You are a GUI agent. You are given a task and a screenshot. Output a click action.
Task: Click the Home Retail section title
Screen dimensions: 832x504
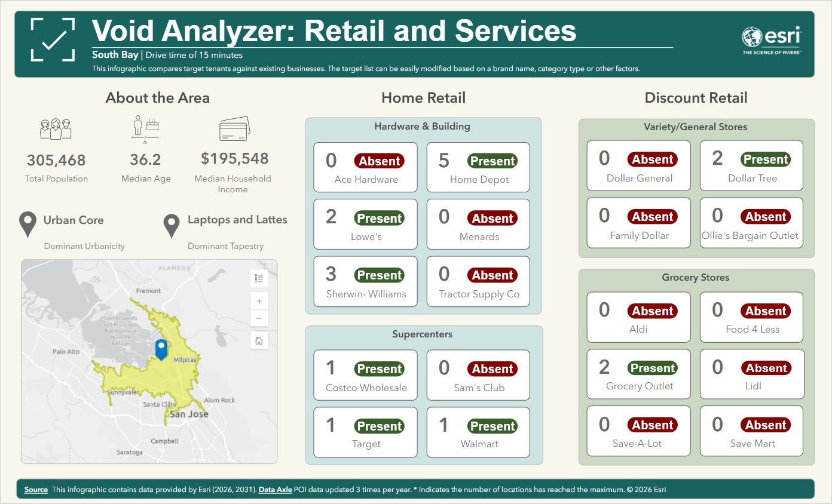[x=423, y=98]
